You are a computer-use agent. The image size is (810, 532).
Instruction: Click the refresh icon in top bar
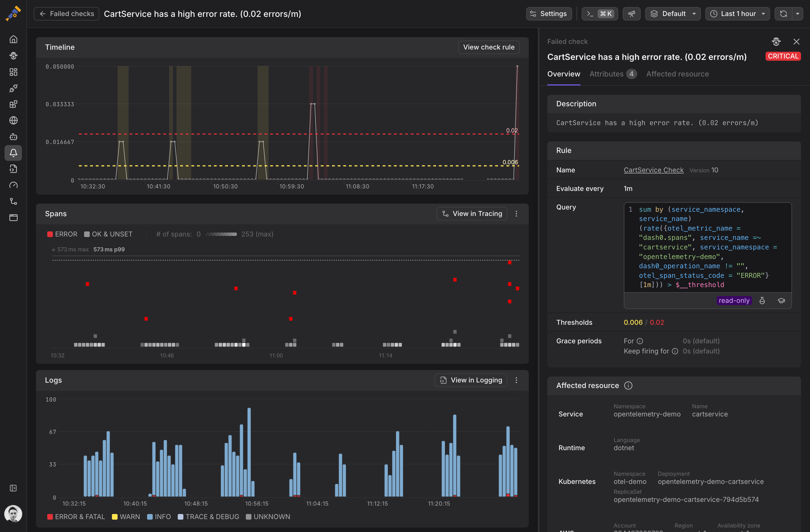tap(784, 13)
